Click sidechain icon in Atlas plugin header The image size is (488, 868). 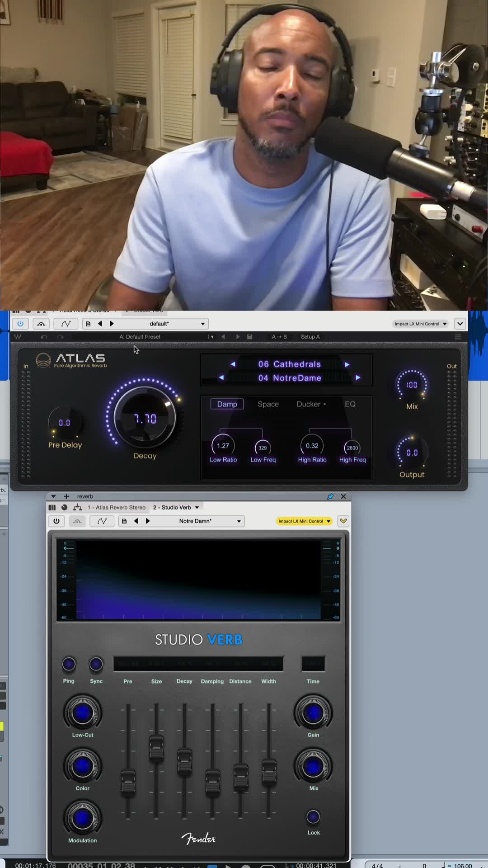click(x=41, y=324)
